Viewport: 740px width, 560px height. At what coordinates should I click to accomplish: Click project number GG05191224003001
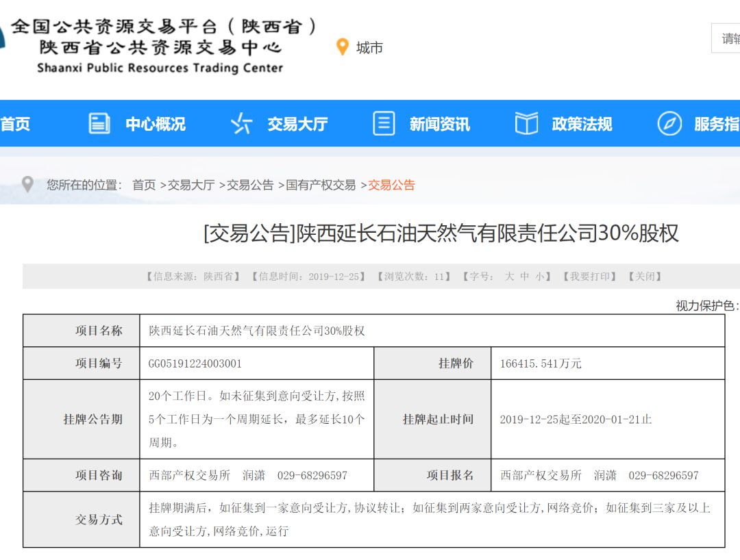coord(195,364)
